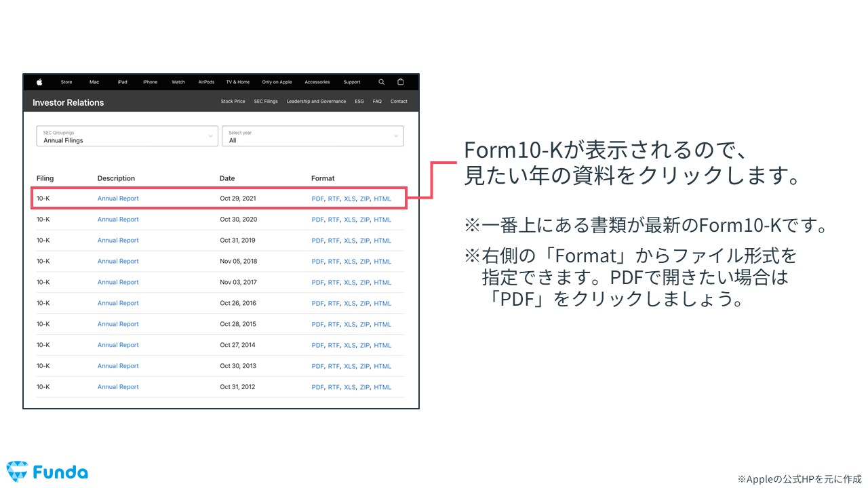
Task: Open the search magnifier icon
Action: pyautogui.click(x=382, y=82)
